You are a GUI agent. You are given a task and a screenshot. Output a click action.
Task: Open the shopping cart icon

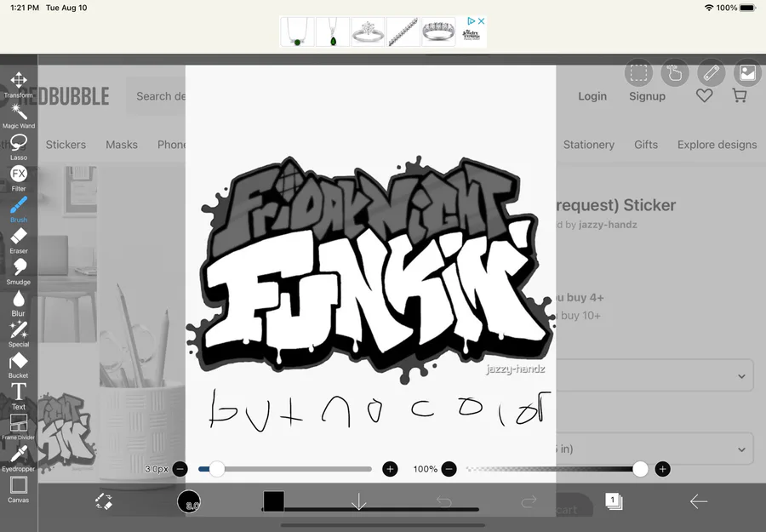740,95
